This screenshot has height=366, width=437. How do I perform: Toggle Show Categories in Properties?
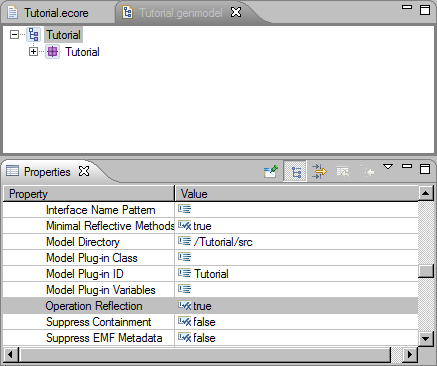click(x=295, y=171)
